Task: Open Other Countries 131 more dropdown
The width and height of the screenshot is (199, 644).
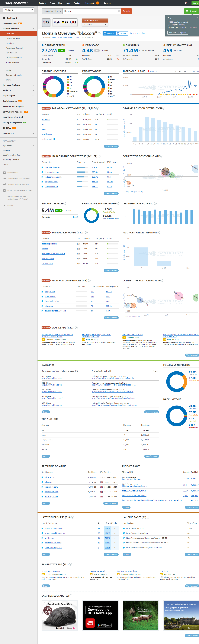Action: (95, 24)
